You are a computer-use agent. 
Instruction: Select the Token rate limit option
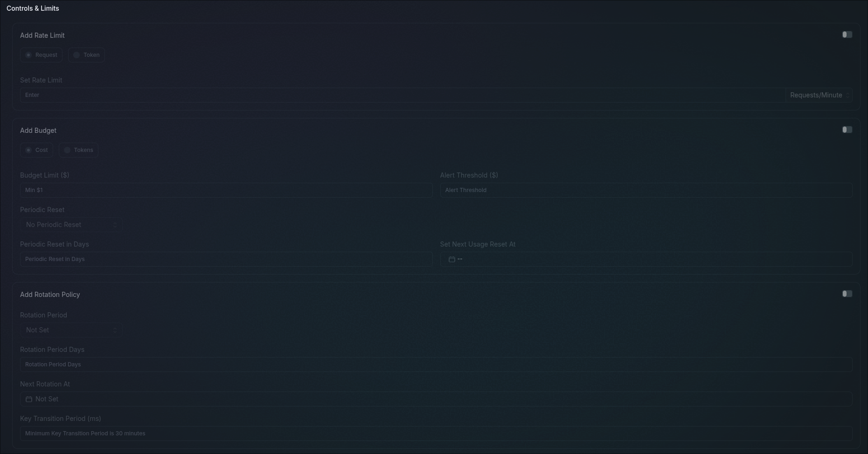click(86, 55)
